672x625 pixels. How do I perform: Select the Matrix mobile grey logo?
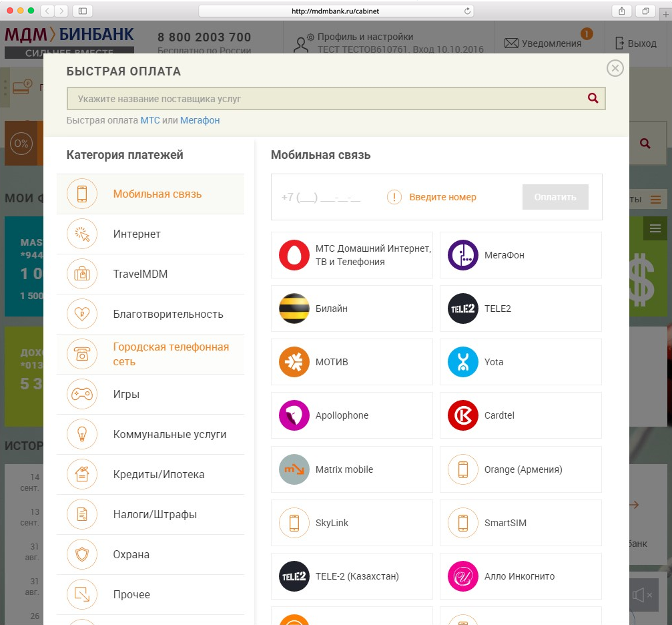294,469
